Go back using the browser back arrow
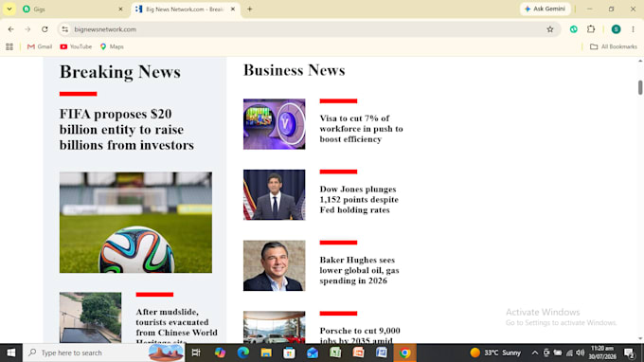Viewport: 644px width, 362px height. (11, 29)
